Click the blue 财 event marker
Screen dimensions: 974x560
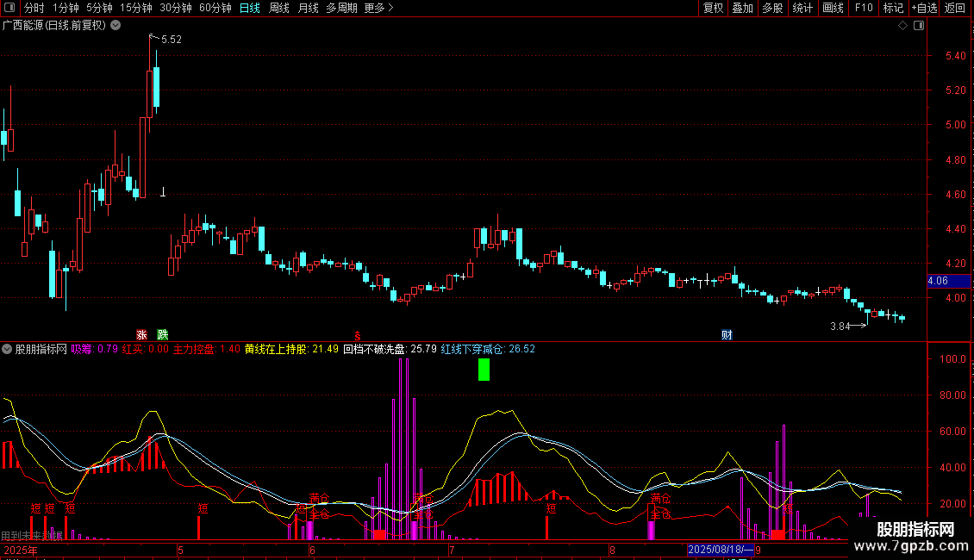(x=727, y=334)
